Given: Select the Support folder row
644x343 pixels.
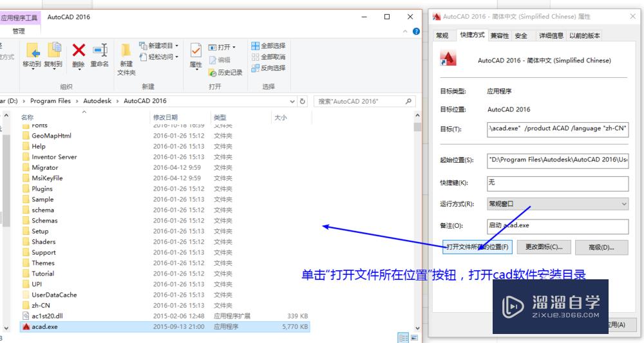Looking at the screenshot, I should (x=165, y=253).
